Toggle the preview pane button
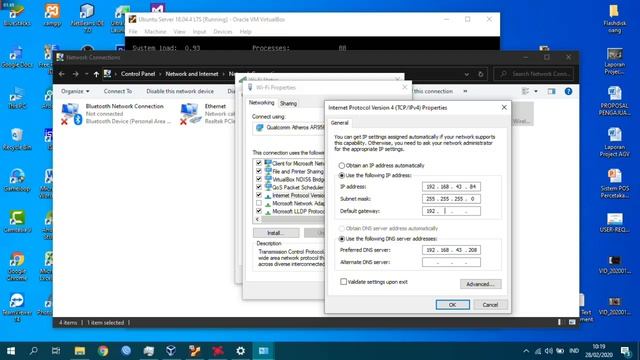 [551, 91]
